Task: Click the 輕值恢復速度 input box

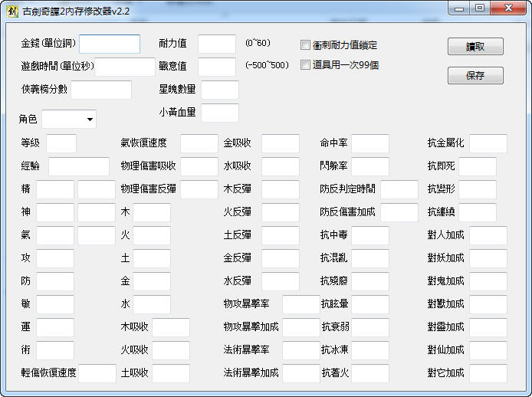Action: coord(97,373)
